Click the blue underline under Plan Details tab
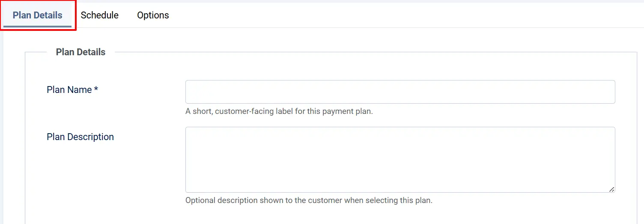 point(37,27)
